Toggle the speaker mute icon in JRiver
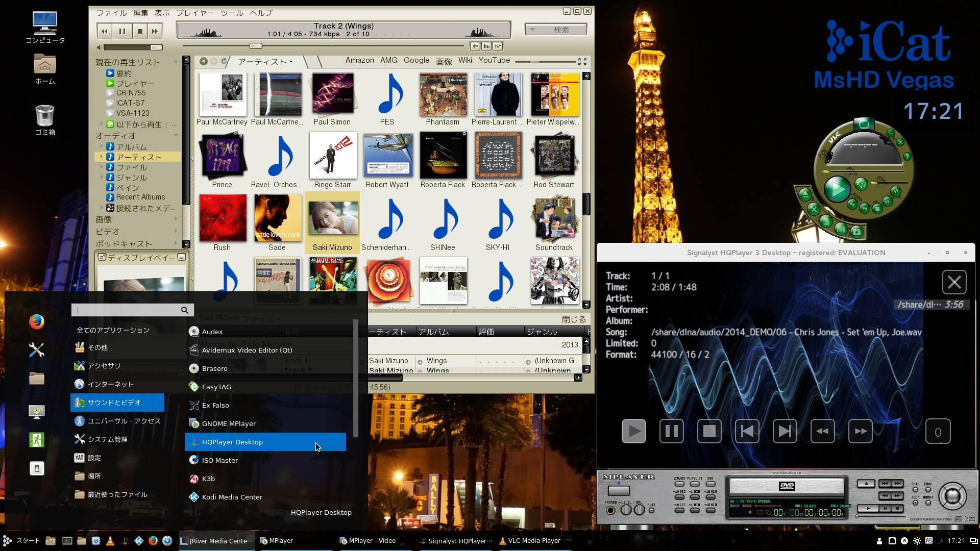980x551 pixels. 99,47
